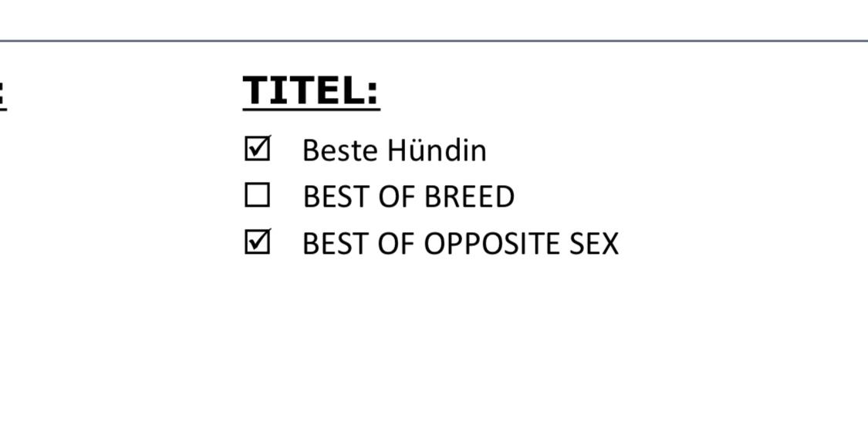
Task: Click the partially visible heading at left edge
Action: tap(3, 94)
